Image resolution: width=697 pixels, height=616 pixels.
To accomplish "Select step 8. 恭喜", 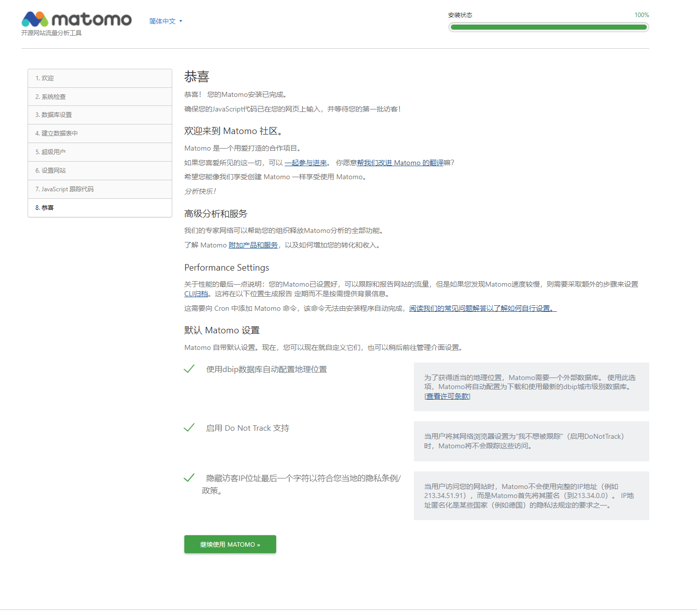I will [x=100, y=208].
